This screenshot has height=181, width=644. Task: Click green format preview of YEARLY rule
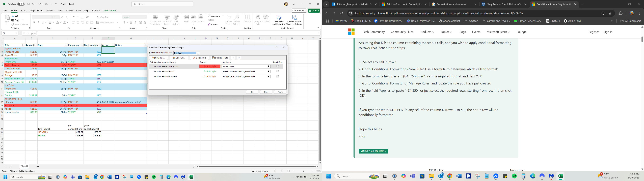210,72
